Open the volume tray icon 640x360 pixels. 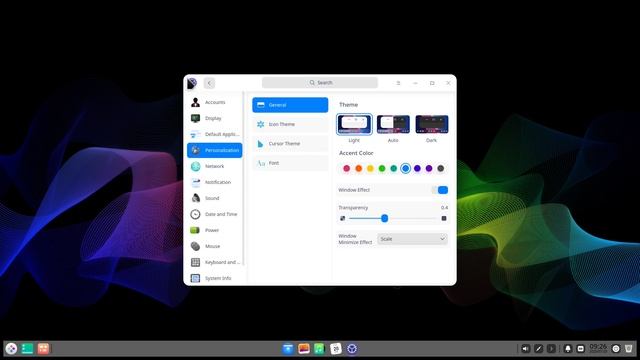tap(525, 349)
